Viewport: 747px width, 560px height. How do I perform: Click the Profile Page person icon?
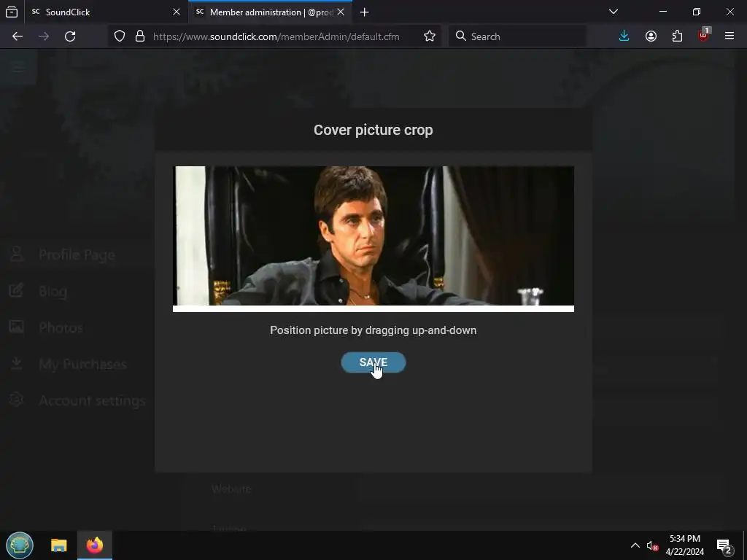click(17, 254)
